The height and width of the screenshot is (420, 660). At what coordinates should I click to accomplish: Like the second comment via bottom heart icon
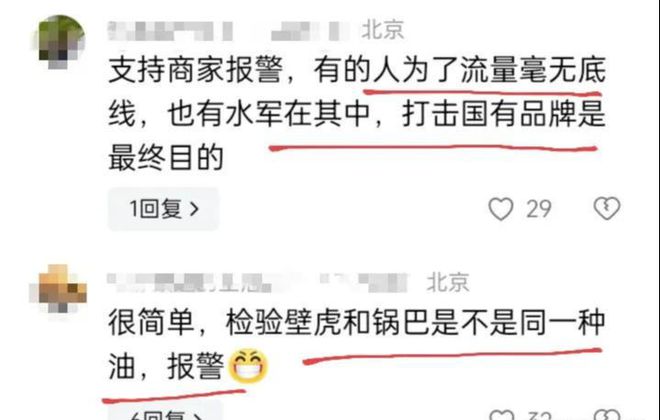pos(502,415)
